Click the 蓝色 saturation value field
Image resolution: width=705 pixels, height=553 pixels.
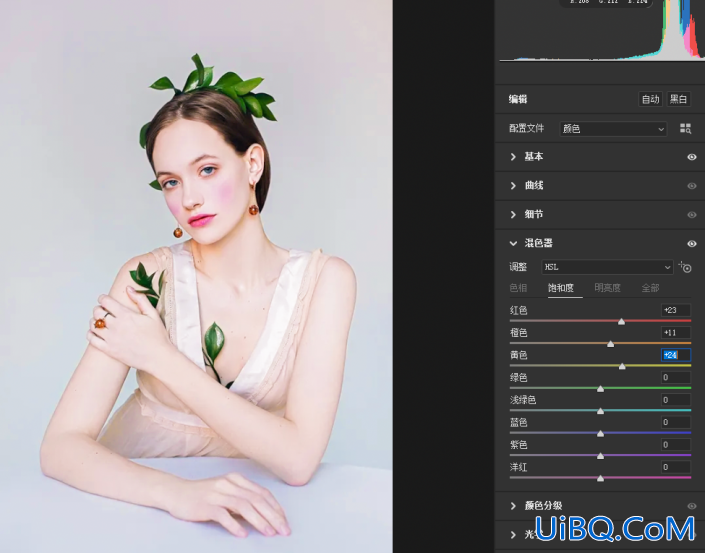click(676, 422)
